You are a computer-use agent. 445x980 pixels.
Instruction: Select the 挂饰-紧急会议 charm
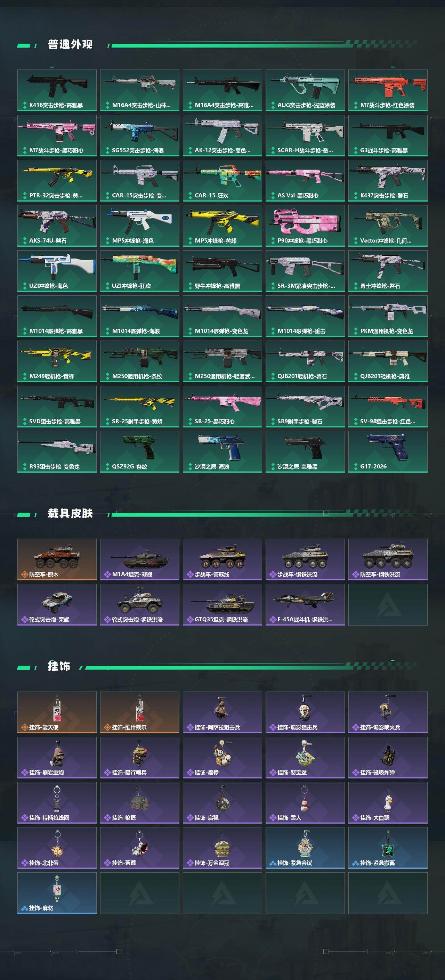coord(305,848)
